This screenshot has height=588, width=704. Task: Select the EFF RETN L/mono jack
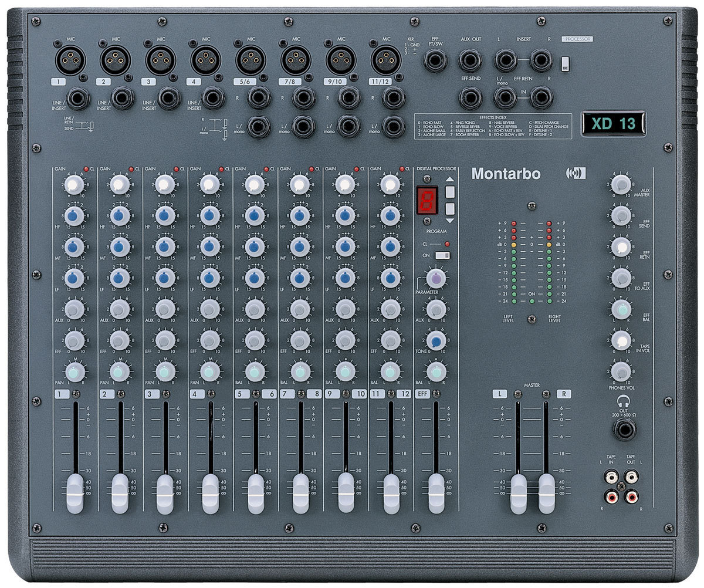click(x=505, y=98)
